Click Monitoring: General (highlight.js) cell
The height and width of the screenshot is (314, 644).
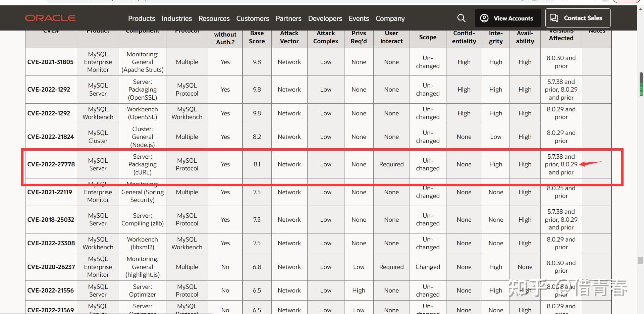143,267
